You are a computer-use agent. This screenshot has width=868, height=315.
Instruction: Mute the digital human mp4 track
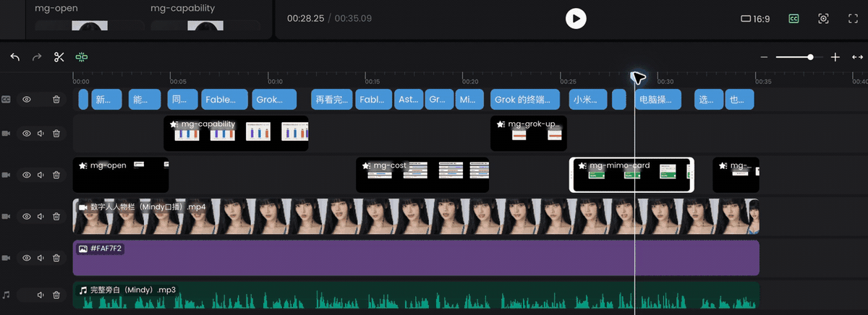point(41,217)
